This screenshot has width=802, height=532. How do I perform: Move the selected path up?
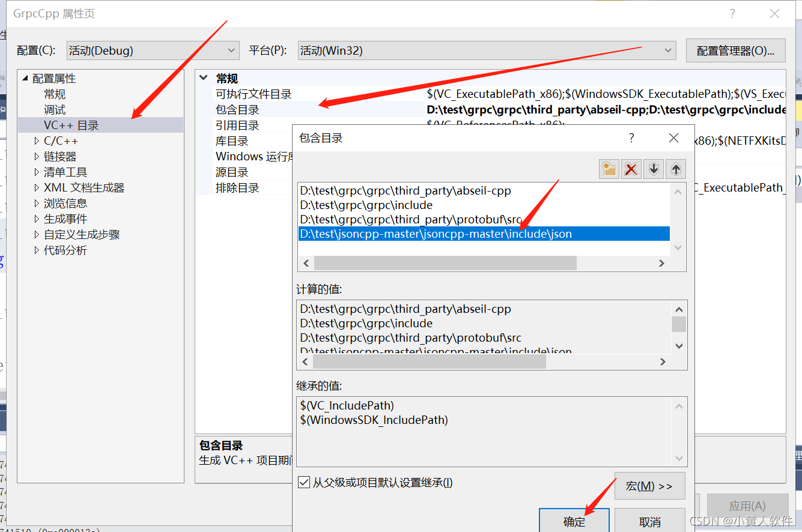point(675,169)
